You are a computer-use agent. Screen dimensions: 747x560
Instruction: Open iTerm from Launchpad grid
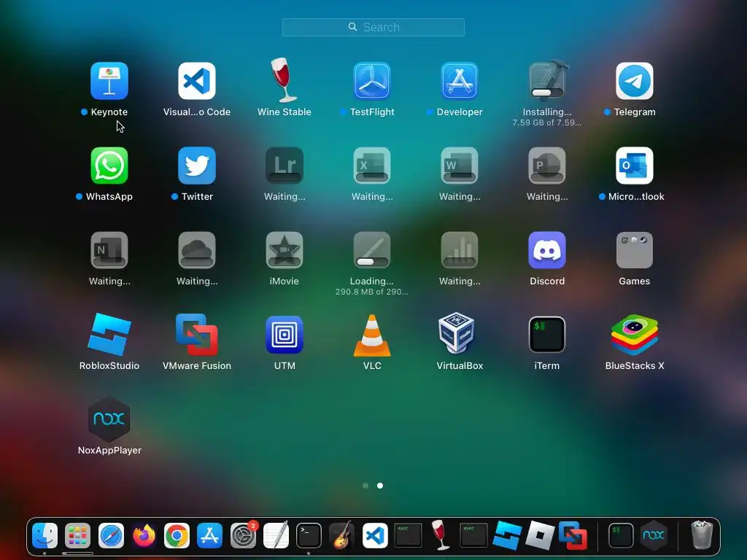coord(547,335)
